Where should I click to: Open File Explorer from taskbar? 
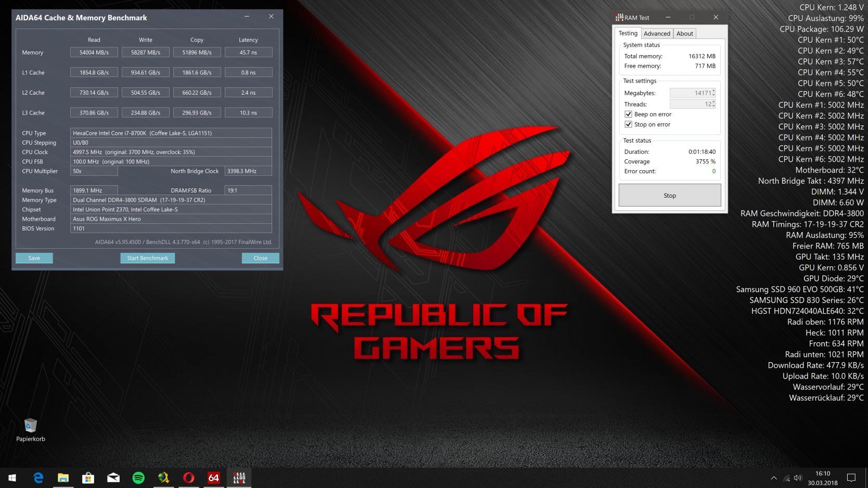(63, 478)
